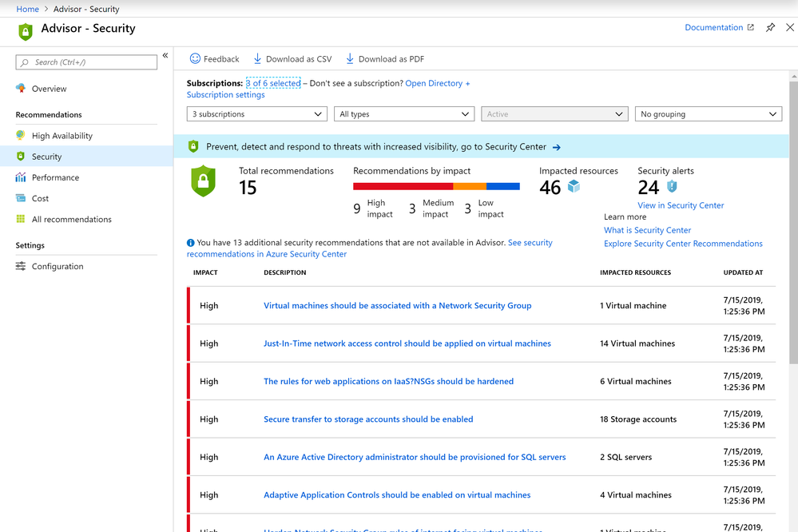This screenshot has height=532, width=798.
Task: Sort by IMPACT column header
Action: point(205,272)
